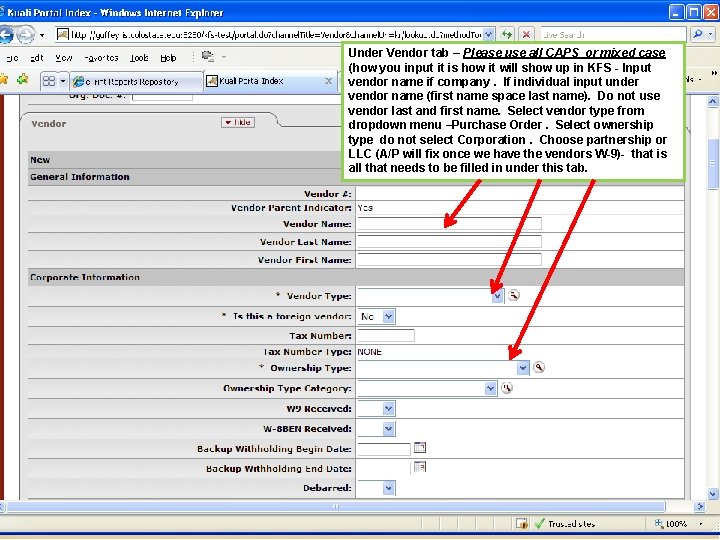This screenshot has width=720, height=540.
Task: Click the Vendor Name input field
Action: tap(449, 224)
